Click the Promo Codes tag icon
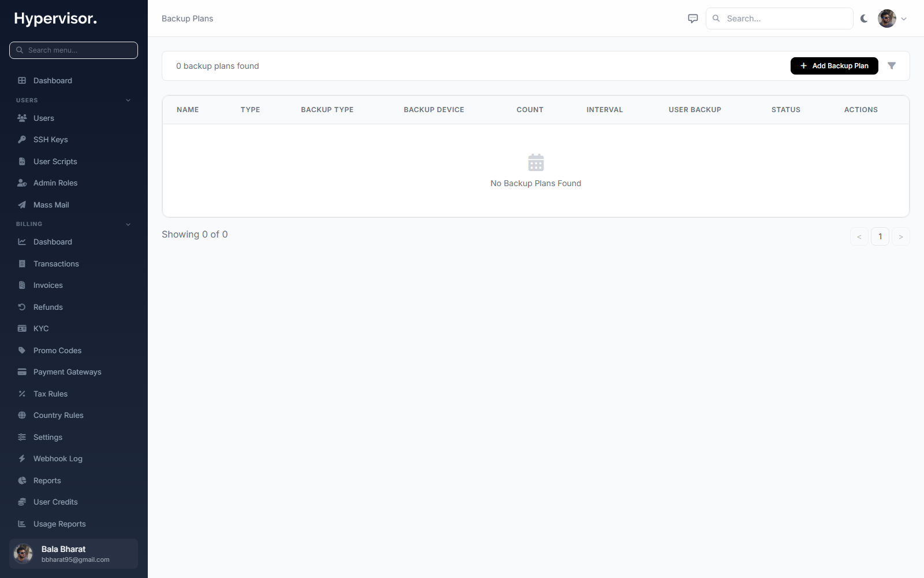This screenshot has width=924, height=578. click(x=22, y=350)
